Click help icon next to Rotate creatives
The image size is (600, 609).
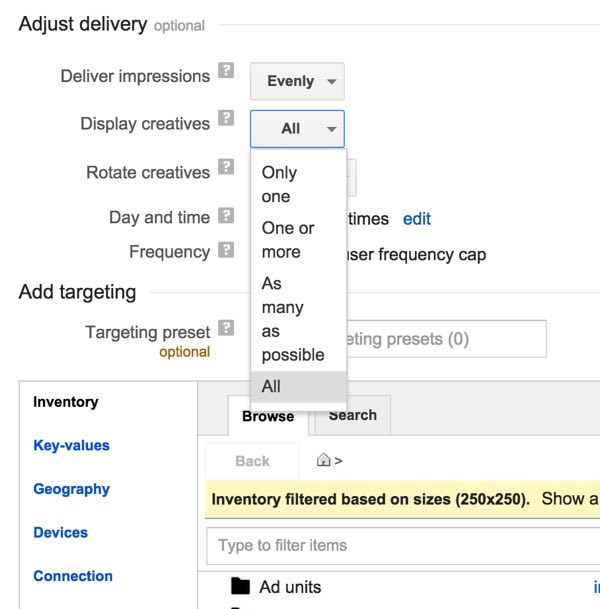point(227,168)
